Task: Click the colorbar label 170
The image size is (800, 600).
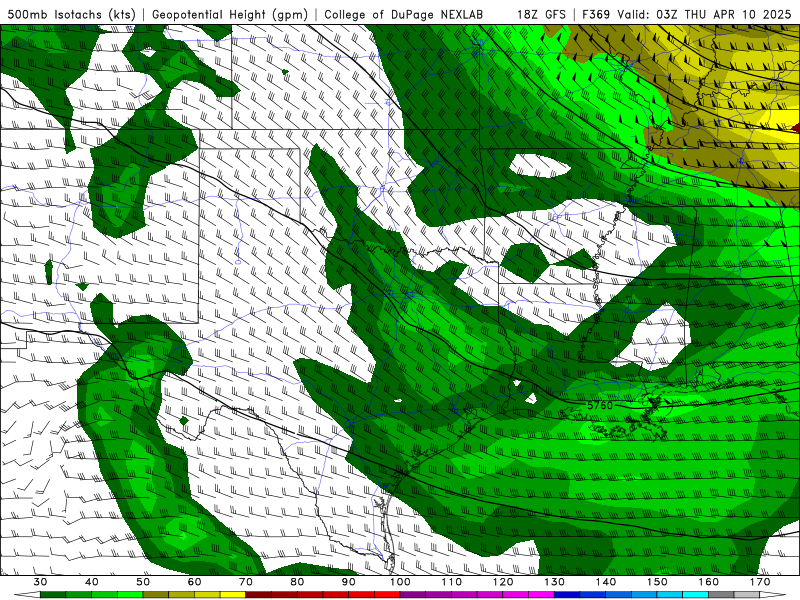Action: tap(760, 582)
